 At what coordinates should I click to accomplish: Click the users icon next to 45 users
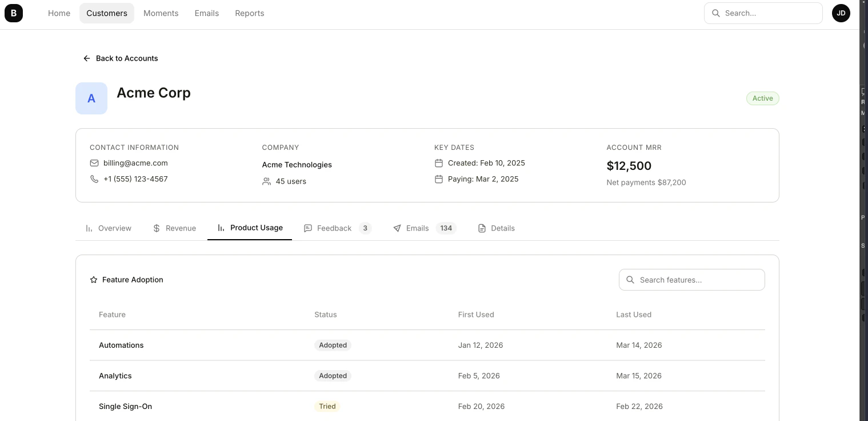(266, 181)
